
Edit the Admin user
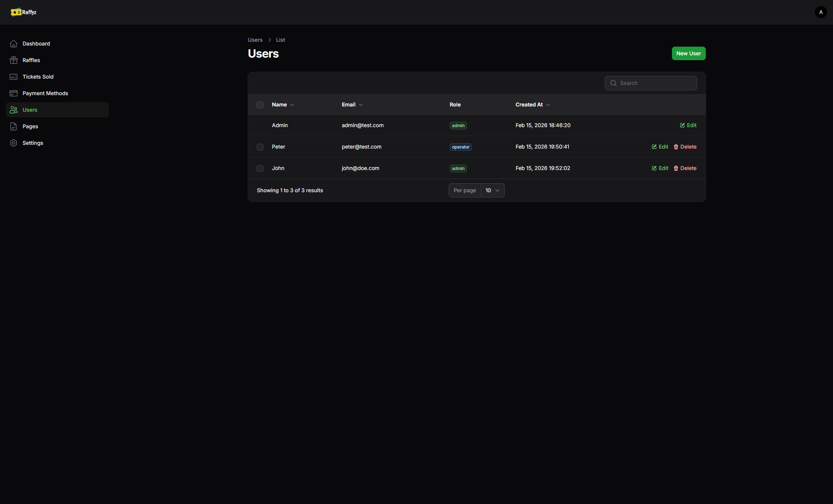(x=688, y=125)
